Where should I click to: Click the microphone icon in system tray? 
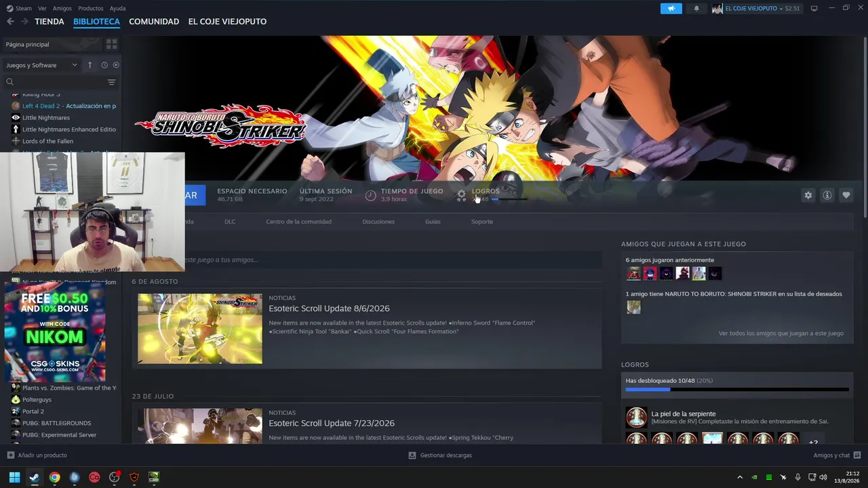click(797, 477)
